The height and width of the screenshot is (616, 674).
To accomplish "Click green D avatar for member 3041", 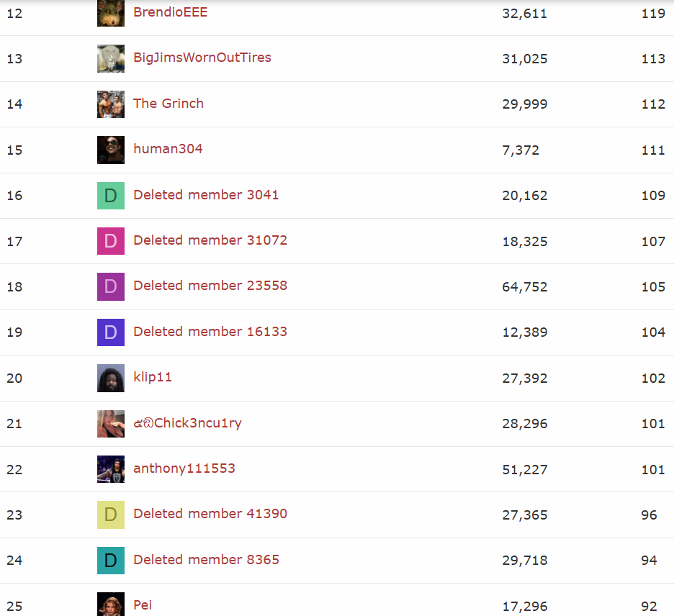I will click(x=110, y=196).
